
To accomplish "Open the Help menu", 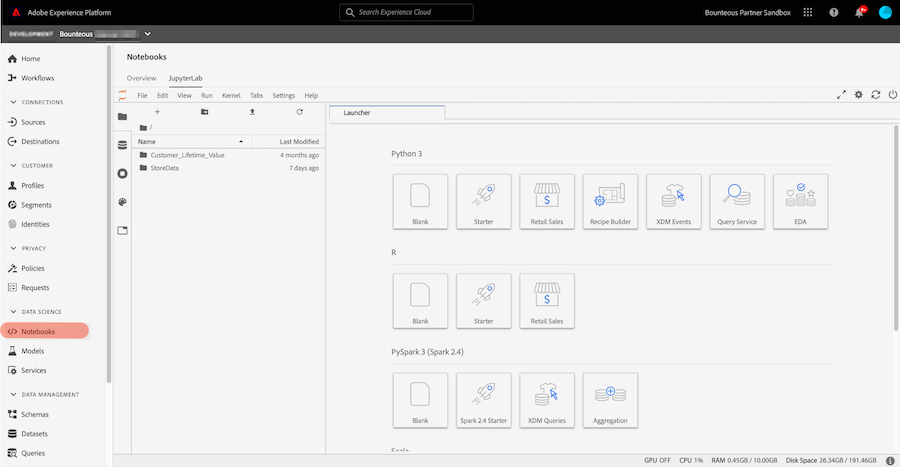I will [311, 95].
